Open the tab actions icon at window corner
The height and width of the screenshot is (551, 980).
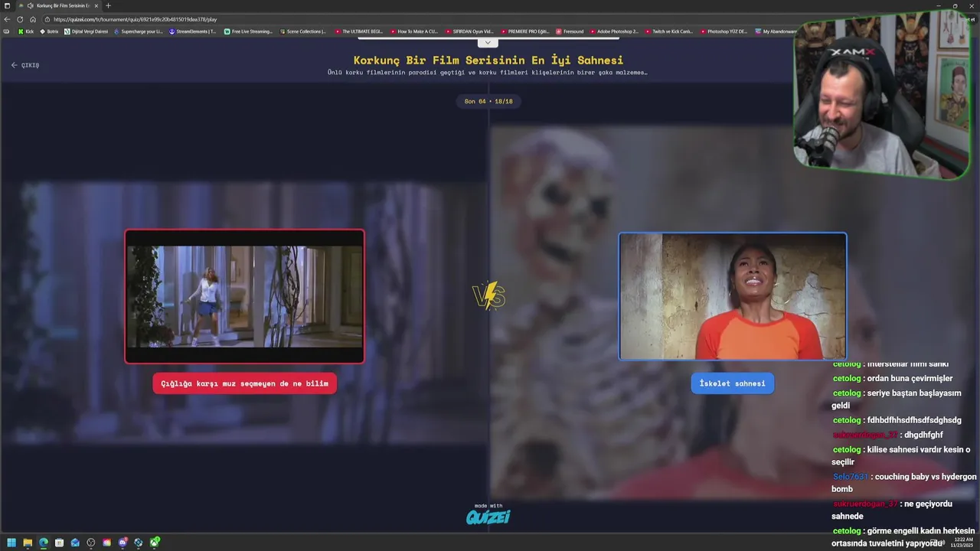(8, 5)
